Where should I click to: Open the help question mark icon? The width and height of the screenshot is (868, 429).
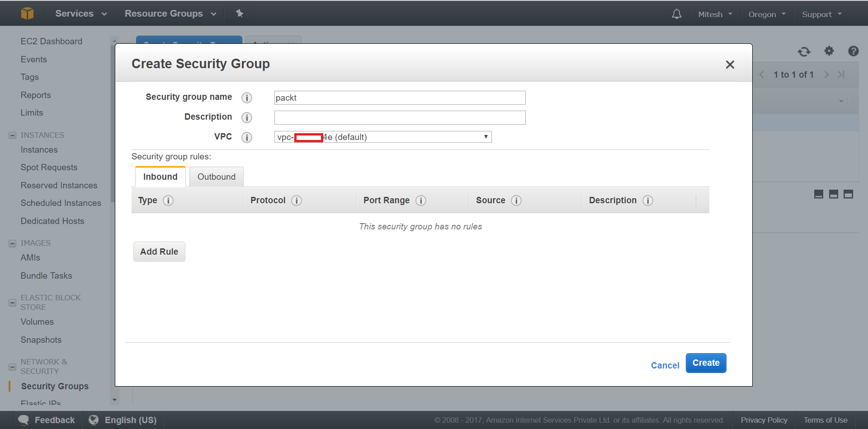pos(853,51)
